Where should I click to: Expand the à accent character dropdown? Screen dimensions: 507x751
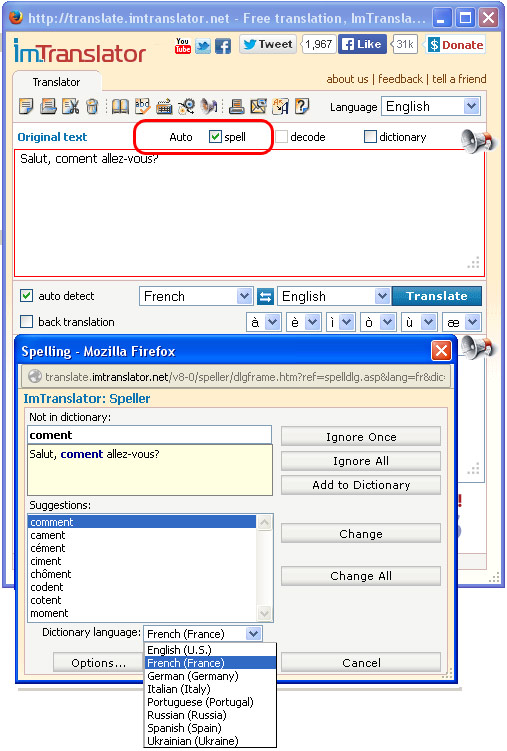[x=263, y=322]
